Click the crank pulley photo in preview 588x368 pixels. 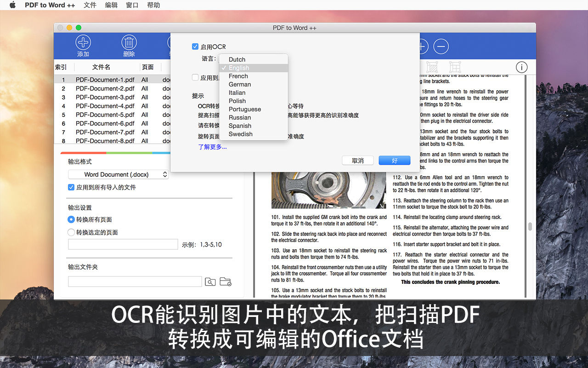pyautogui.click(x=328, y=190)
